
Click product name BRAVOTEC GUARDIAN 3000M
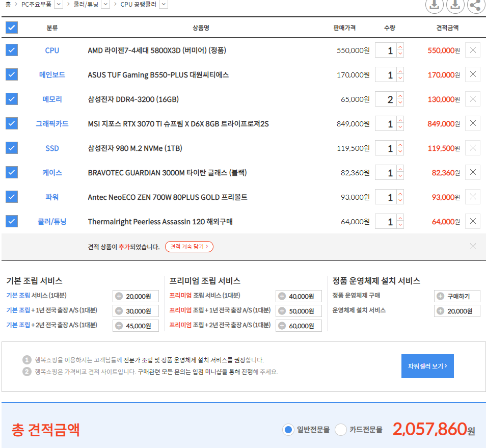coord(168,173)
